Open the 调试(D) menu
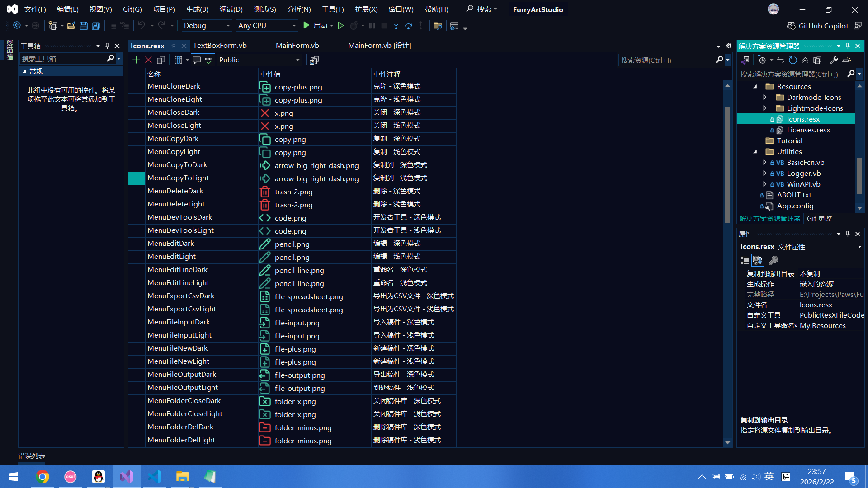Image resolution: width=868 pixels, height=488 pixels. click(231, 9)
